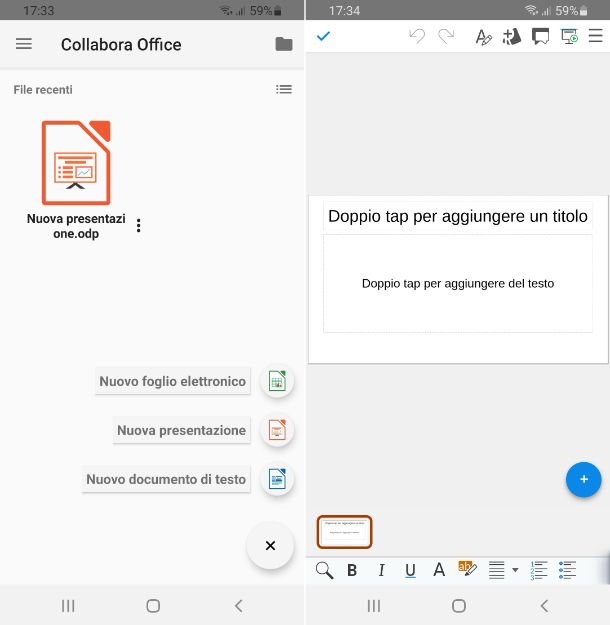Screen dimensions: 610x625
Task: Undo the last action
Action: pyautogui.click(x=417, y=36)
